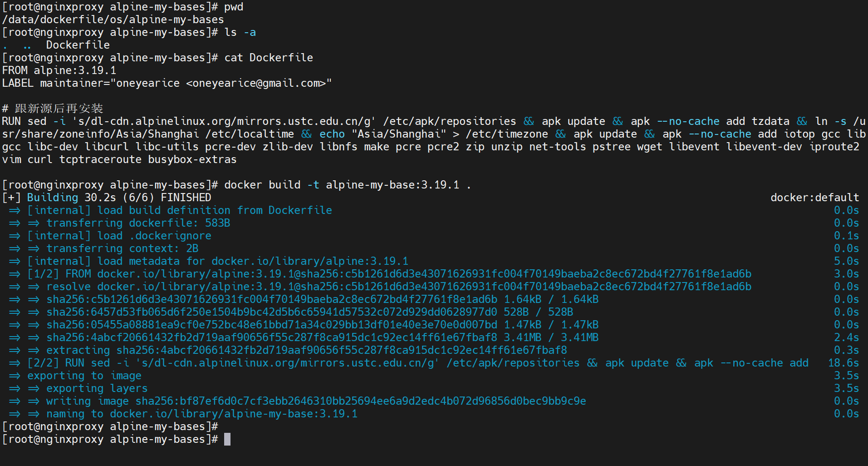868x466 pixels.
Task: Click the pwd command on the first line
Action: 234,7
